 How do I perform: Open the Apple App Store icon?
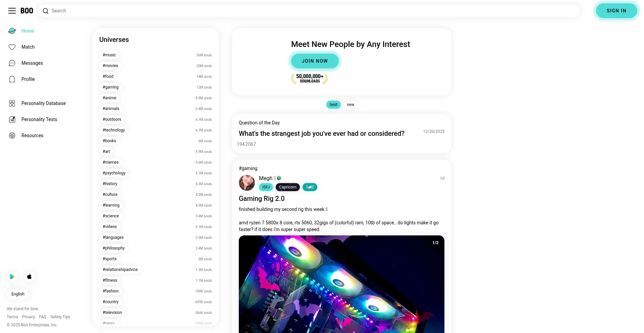30,277
